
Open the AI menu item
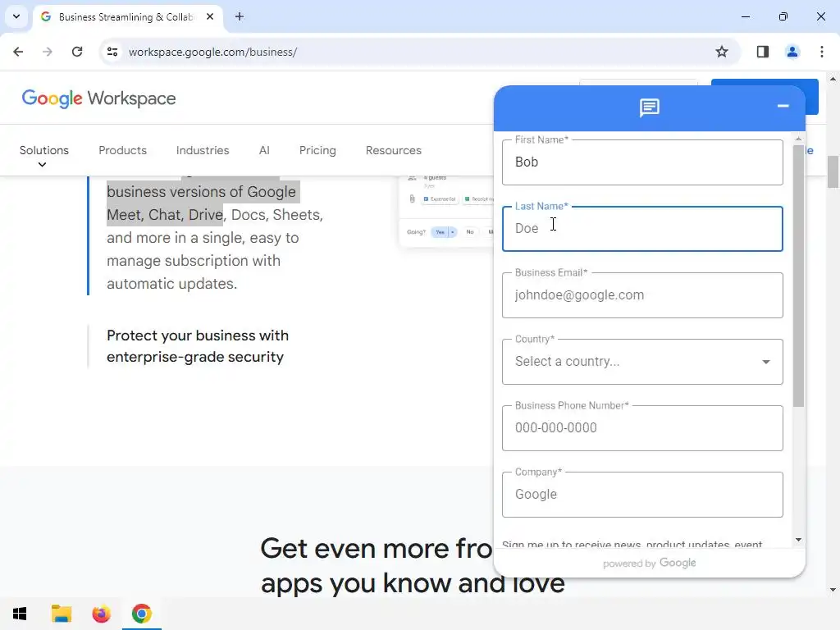pyautogui.click(x=264, y=151)
